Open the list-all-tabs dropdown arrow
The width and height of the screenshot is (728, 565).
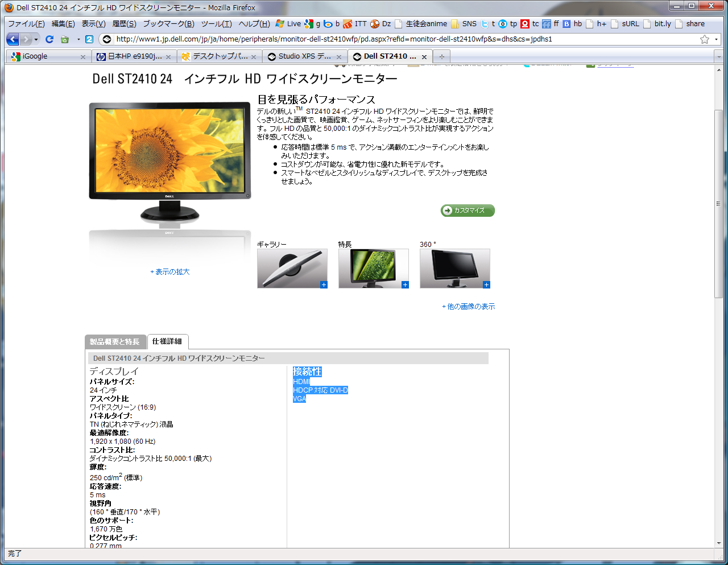719,57
